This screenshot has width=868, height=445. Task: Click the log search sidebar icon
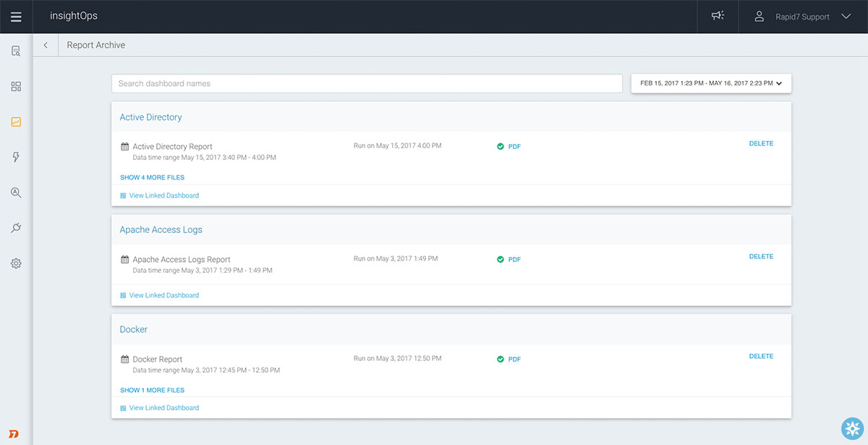[x=16, y=51]
